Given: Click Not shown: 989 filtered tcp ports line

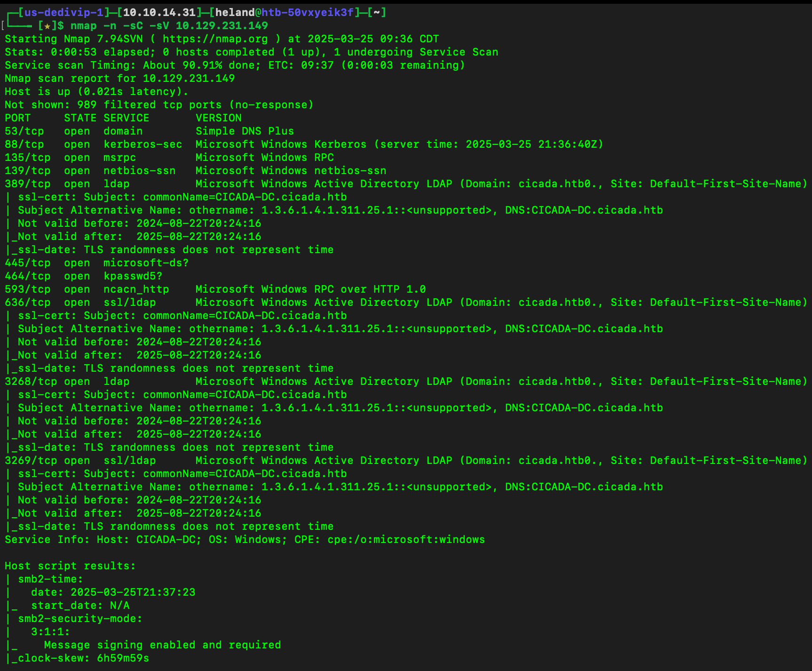Looking at the screenshot, I should (x=159, y=105).
